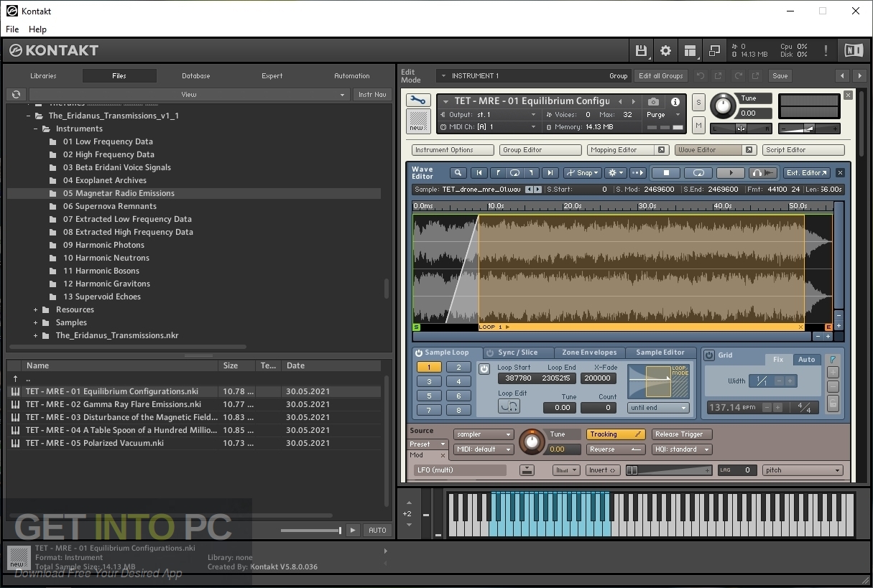Play preview button in the browser footer
This screenshot has height=588, width=873.
point(352,530)
